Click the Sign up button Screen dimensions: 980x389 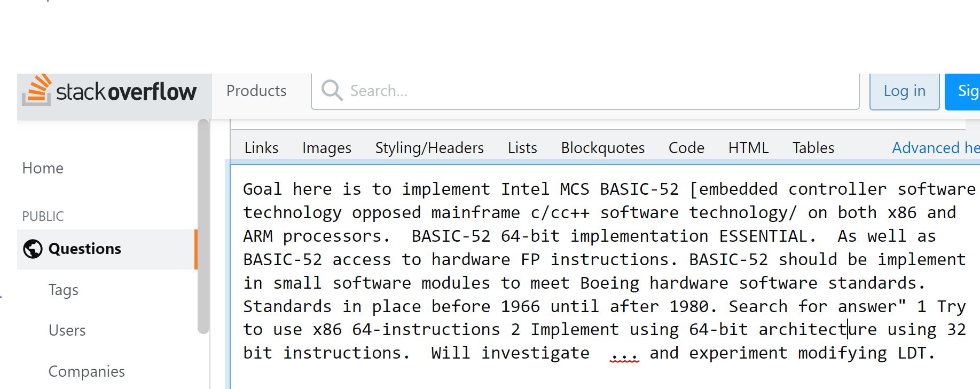[963, 91]
